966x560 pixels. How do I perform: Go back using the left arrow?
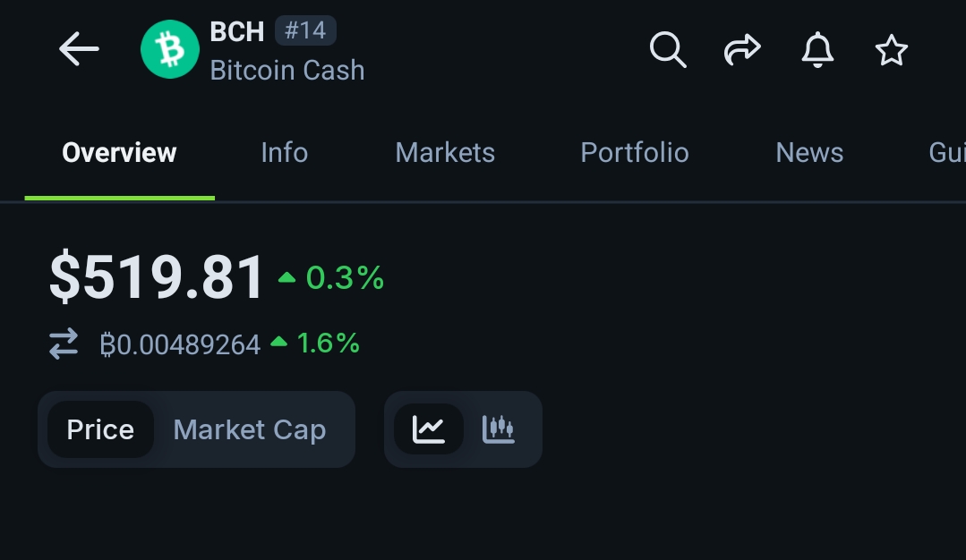(x=79, y=49)
